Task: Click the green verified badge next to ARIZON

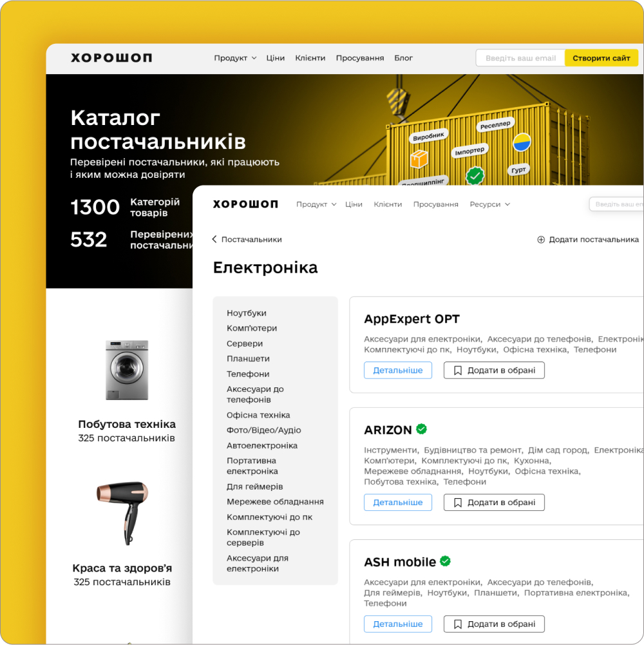Action: click(x=422, y=429)
